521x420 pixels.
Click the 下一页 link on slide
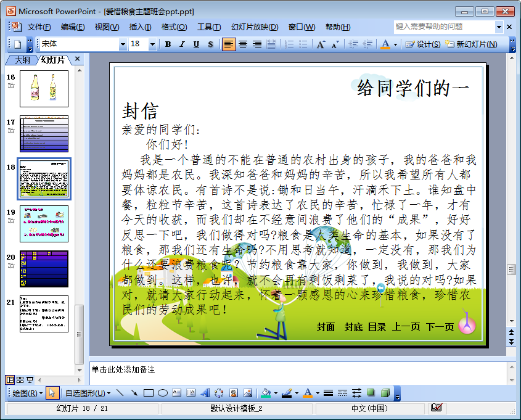click(440, 327)
